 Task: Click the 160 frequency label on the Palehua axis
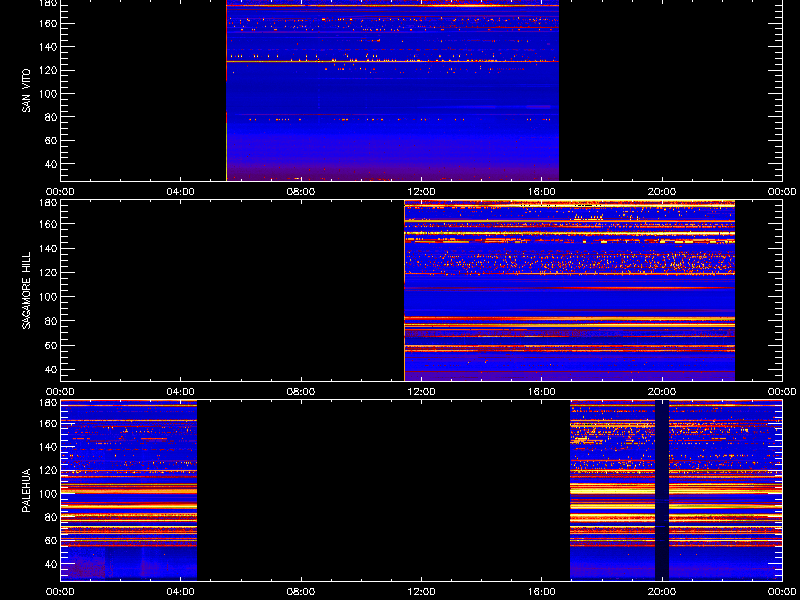pyautogui.click(x=47, y=423)
